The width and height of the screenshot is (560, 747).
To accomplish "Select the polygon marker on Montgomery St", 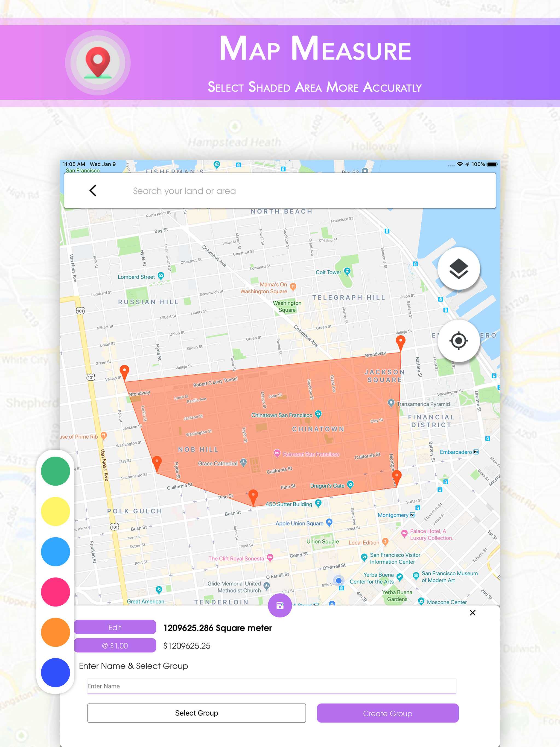I will point(396,478).
